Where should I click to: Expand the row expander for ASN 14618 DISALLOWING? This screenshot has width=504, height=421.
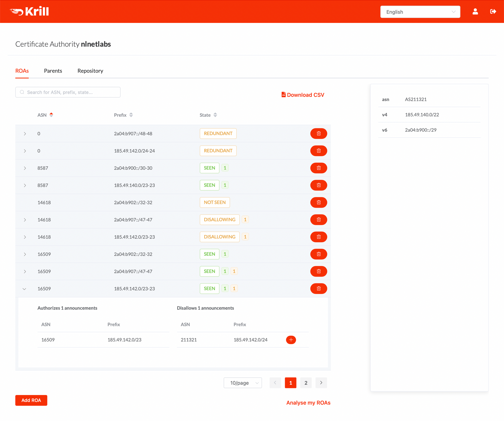tap(25, 220)
